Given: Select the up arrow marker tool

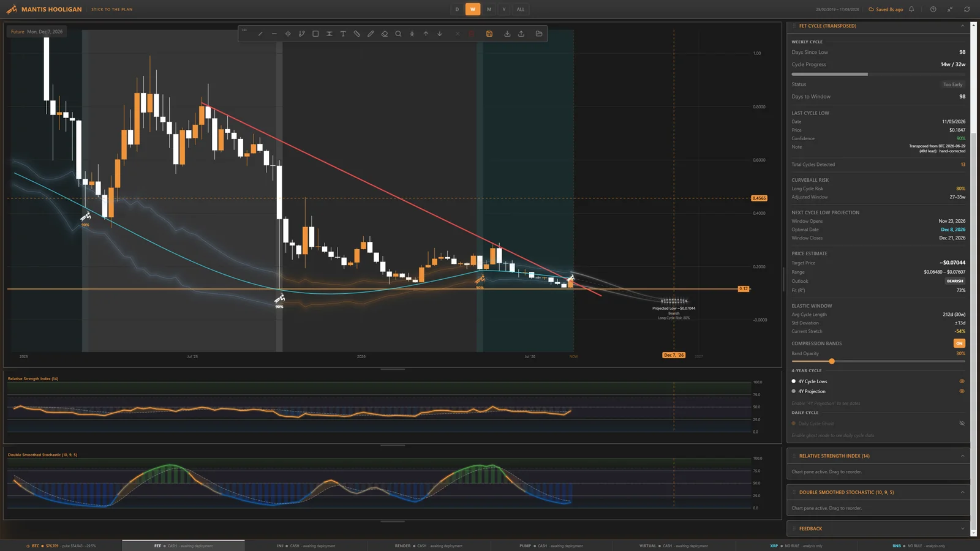Looking at the screenshot, I should tap(426, 34).
